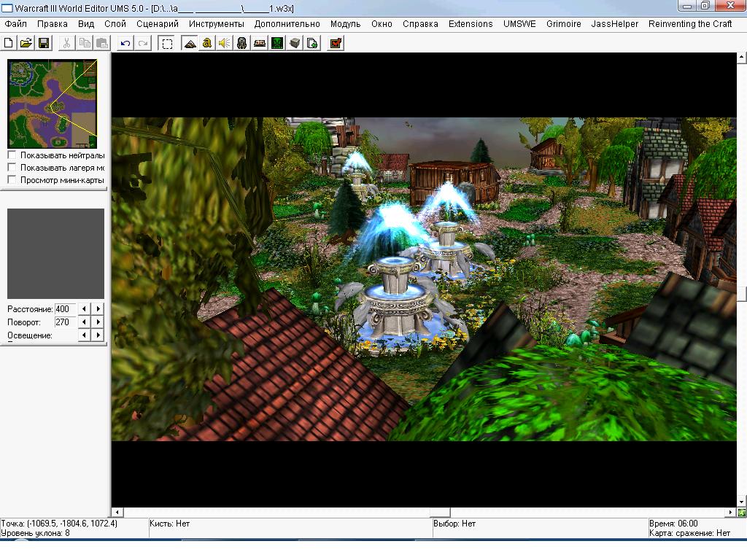Click the horizontal scrollbar left arrow
Viewport: 747px width, 560px height.
[117, 513]
